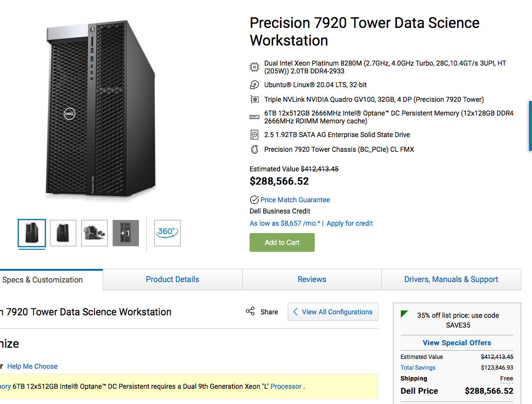
Task: Click the Ubuntu operating system spec icon
Action: pos(254,85)
